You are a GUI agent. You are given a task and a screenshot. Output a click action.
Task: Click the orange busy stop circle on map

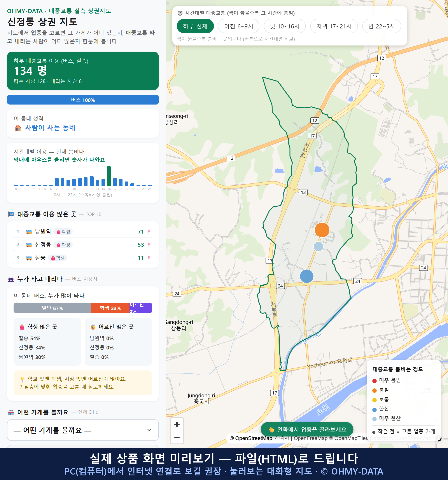(322, 230)
